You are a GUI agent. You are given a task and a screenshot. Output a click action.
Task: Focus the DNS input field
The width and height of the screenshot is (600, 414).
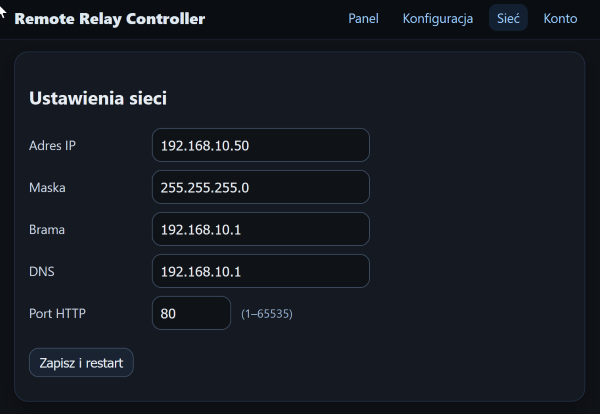[x=260, y=271]
